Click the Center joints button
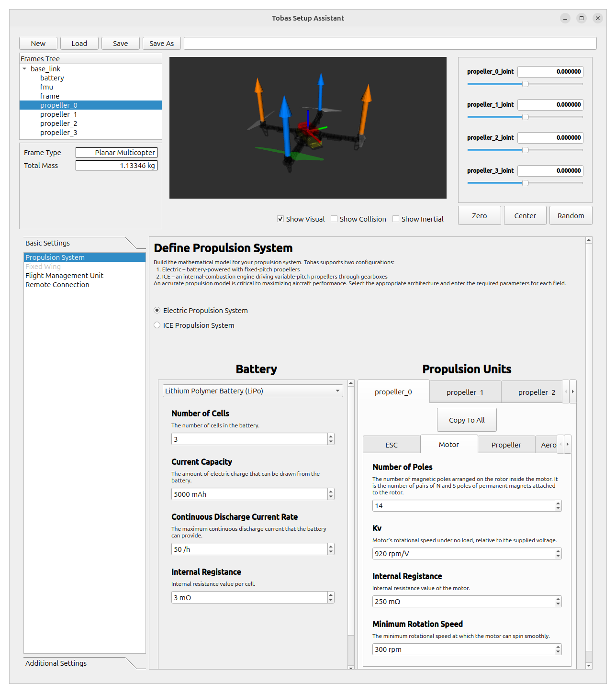 (x=525, y=216)
